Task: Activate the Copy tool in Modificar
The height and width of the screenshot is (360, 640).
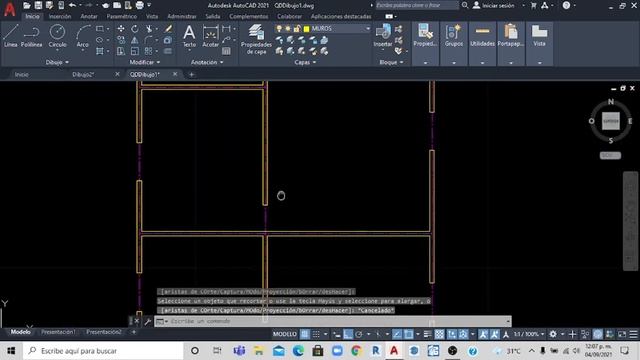Action: click(121, 40)
